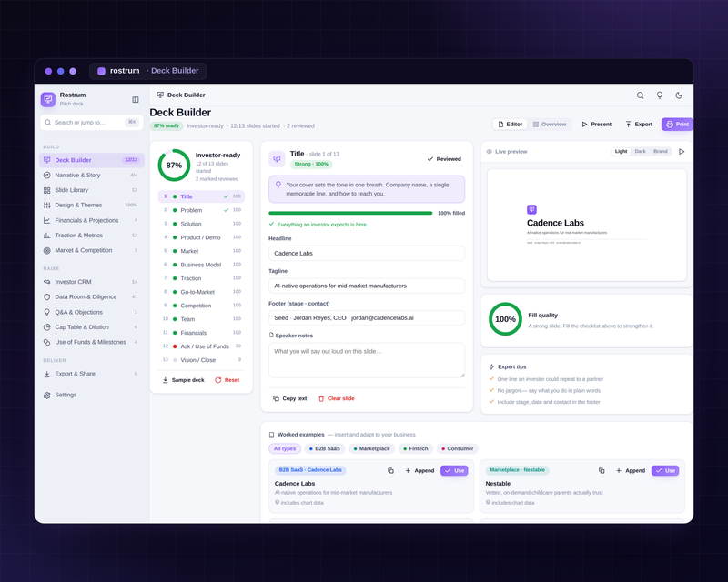The width and height of the screenshot is (728, 582).
Task: Open Use of Funds & Milestones
Action: coord(92,342)
